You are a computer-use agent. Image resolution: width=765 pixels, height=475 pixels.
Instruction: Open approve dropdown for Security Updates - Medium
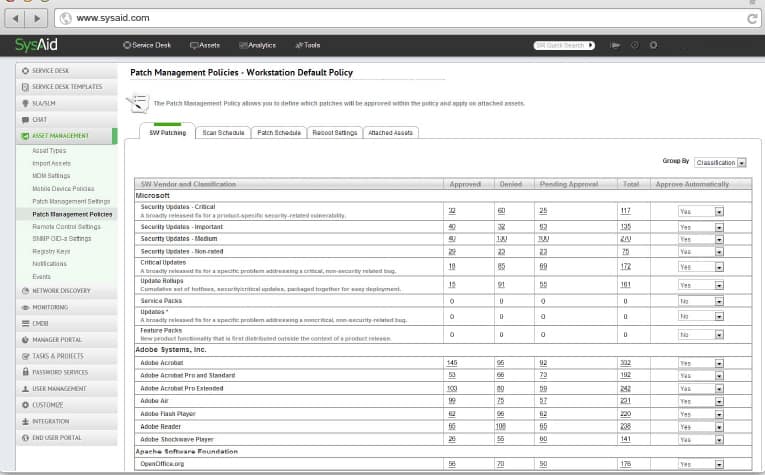(x=701, y=239)
